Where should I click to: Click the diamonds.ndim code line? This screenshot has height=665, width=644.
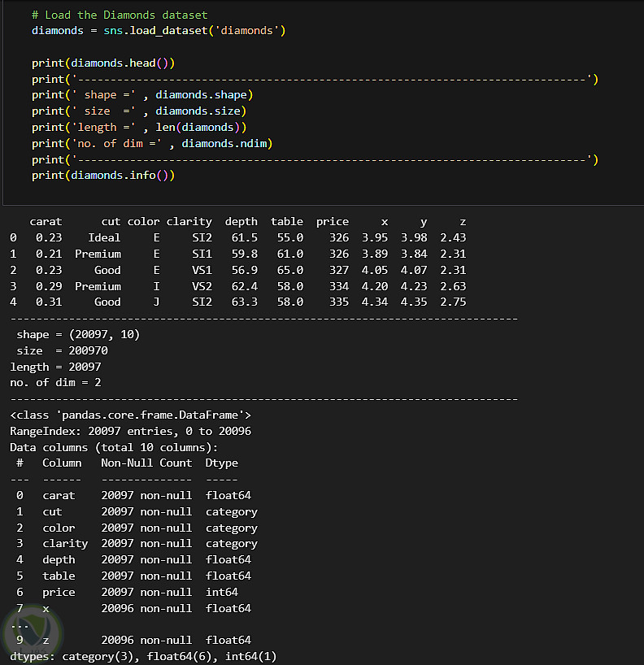tap(152, 143)
